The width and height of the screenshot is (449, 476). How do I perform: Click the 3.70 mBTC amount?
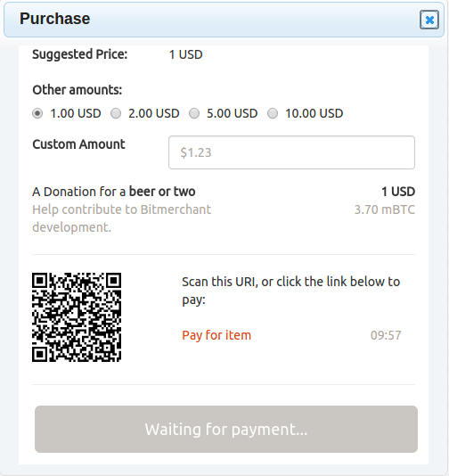(384, 209)
